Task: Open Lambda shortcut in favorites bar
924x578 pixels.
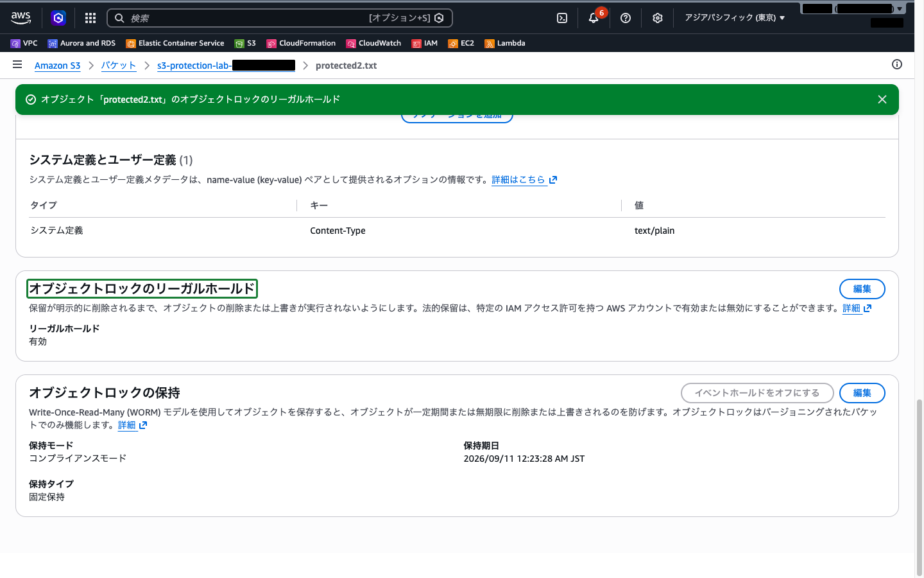Action: pos(505,43)
